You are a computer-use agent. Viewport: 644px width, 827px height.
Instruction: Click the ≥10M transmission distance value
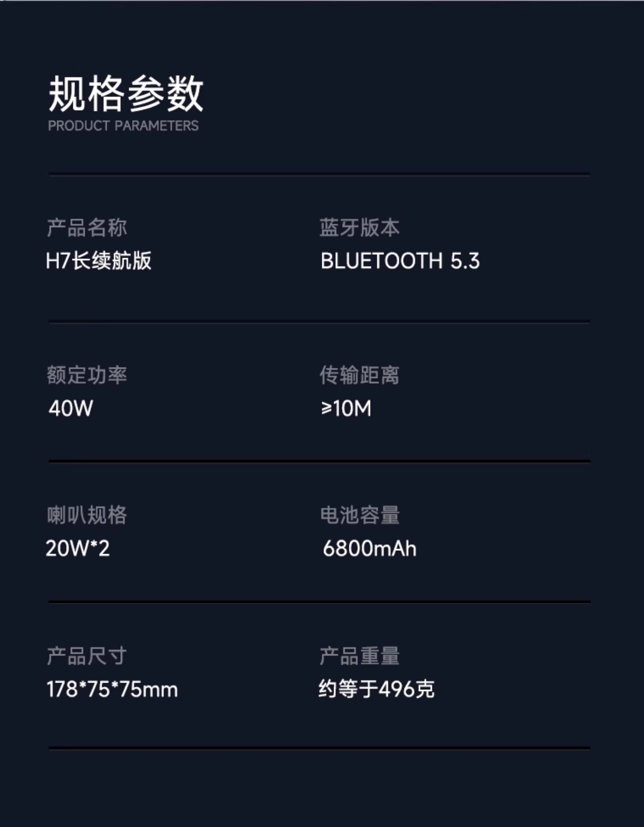tap(346, 408)
